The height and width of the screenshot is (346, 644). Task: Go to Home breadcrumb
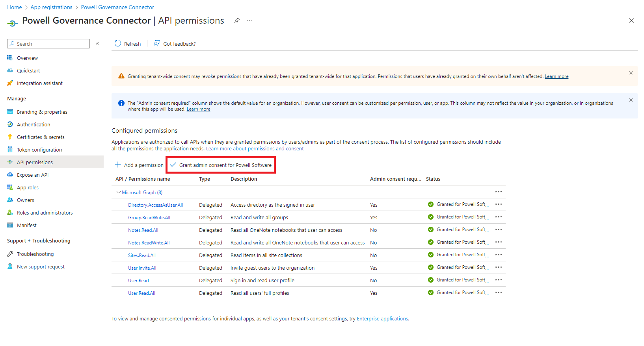click(15, 7)
